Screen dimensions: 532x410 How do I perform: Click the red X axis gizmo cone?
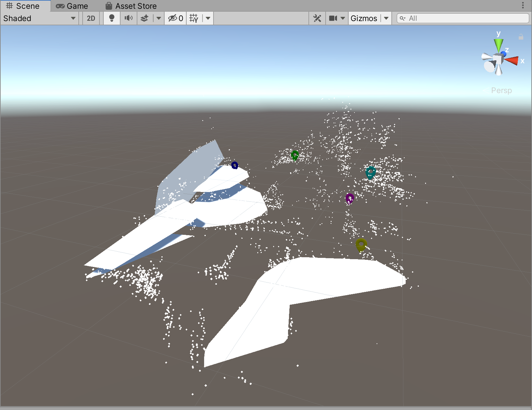[512, 60]
